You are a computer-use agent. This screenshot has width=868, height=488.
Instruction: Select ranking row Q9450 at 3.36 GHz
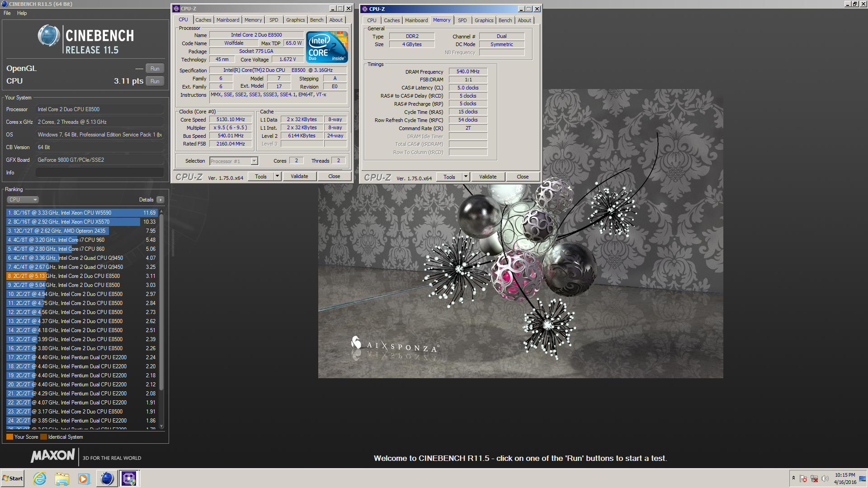pos(81,258)
